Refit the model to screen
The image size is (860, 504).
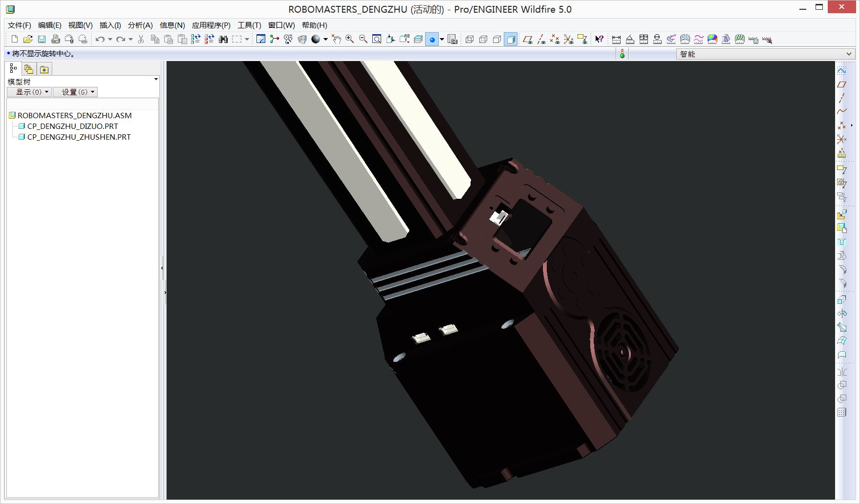[377, 39]
